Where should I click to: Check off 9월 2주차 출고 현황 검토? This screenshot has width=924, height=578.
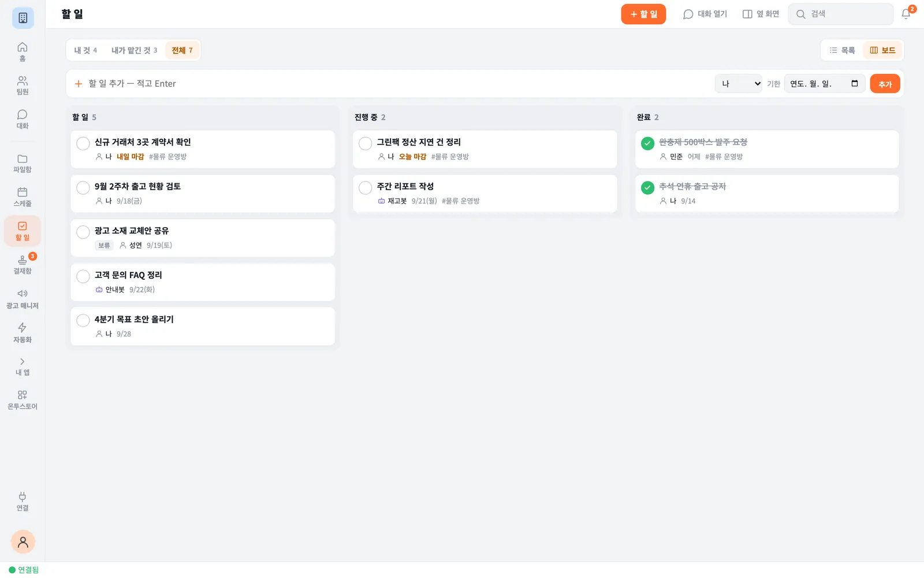83,188
